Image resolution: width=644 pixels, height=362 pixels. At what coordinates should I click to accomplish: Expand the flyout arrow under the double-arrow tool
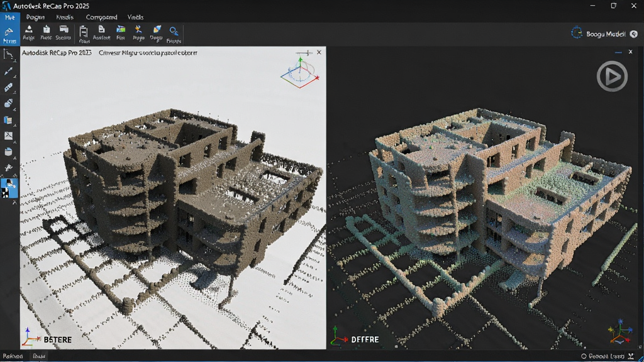[x=15, y=77]
